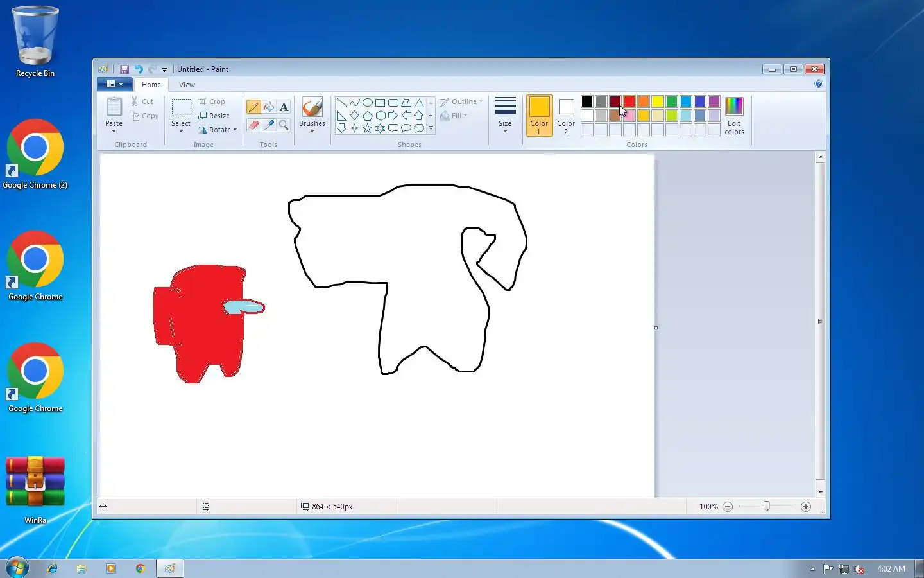Activate Color 1 foreground selector

point(539,116)
